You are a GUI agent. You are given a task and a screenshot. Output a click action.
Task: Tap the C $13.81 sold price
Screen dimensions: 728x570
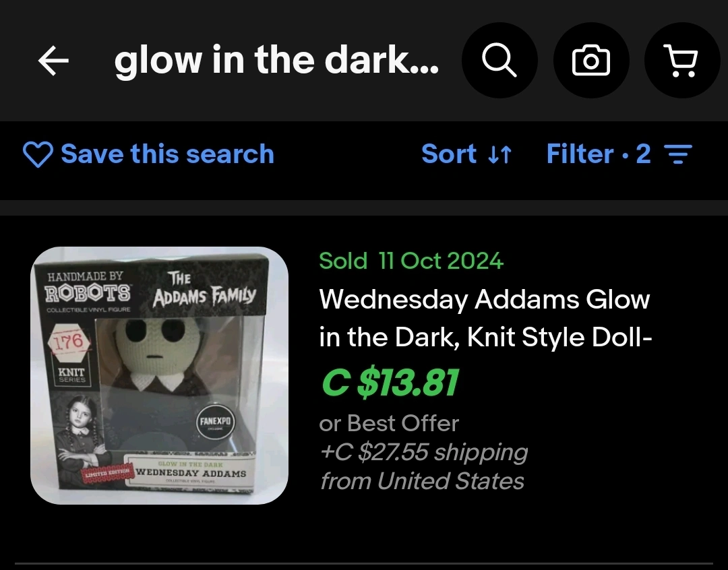390,383
